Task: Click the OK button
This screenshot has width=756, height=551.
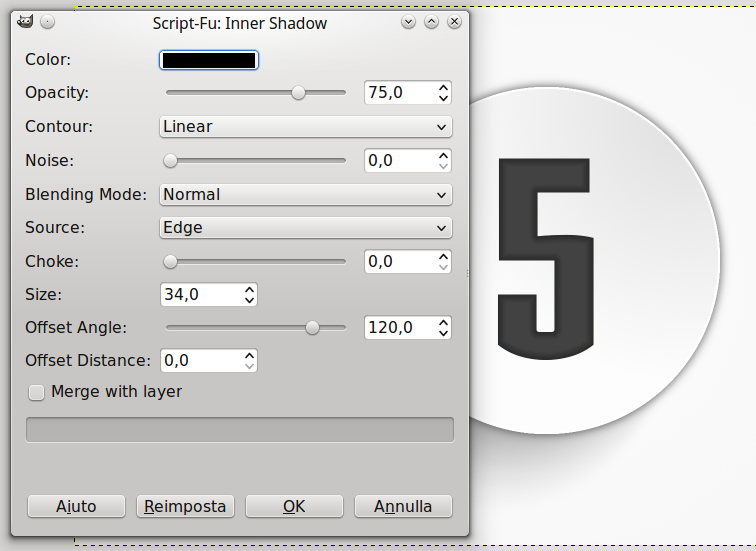Action: (x=295, y=506)
